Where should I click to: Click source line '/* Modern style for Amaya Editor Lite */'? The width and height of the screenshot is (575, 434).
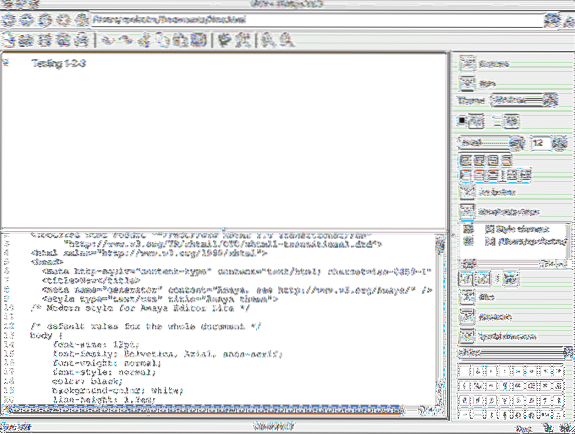140,308
